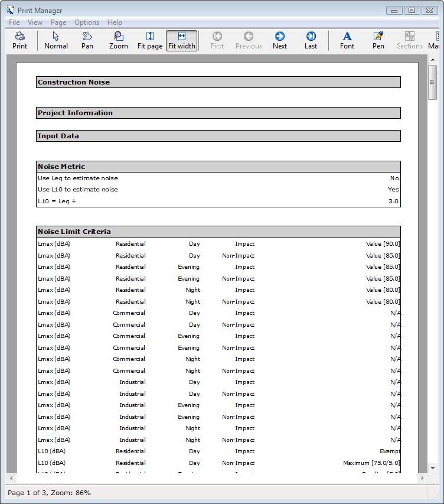Activate the Pan hand tool
The image size is (444, 504).
(x=87, y=40)
